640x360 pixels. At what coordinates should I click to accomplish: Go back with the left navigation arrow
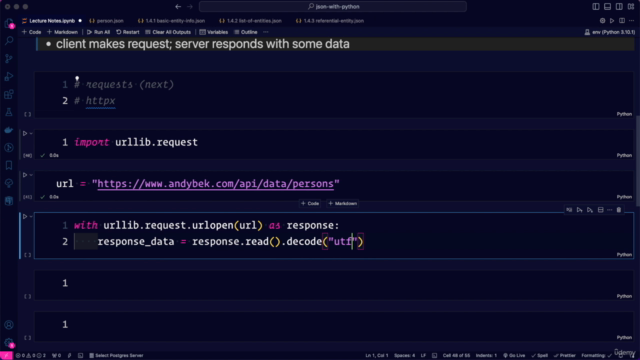(178, 7)
